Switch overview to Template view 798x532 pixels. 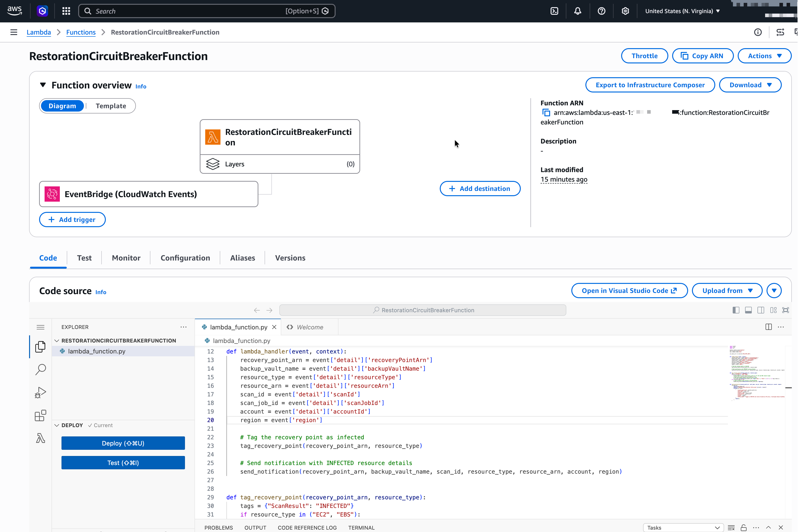pos(111,106)
